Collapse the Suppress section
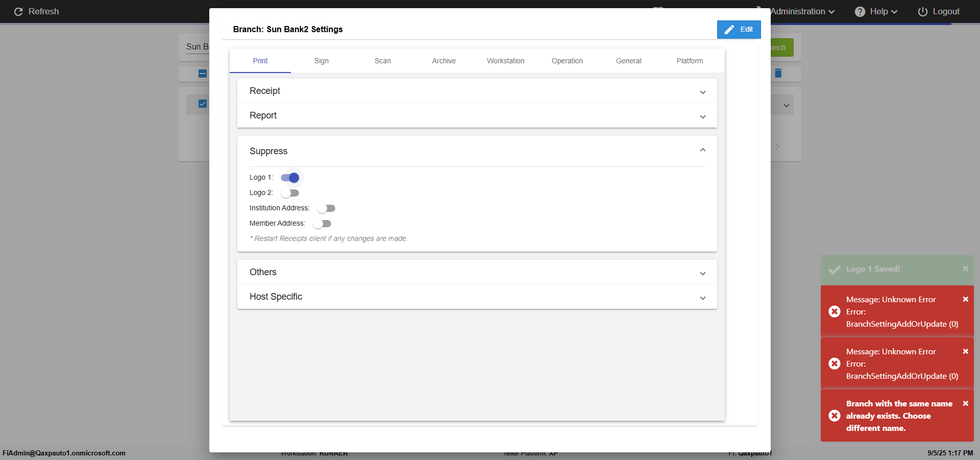980x460 pixels. [702, 151]
